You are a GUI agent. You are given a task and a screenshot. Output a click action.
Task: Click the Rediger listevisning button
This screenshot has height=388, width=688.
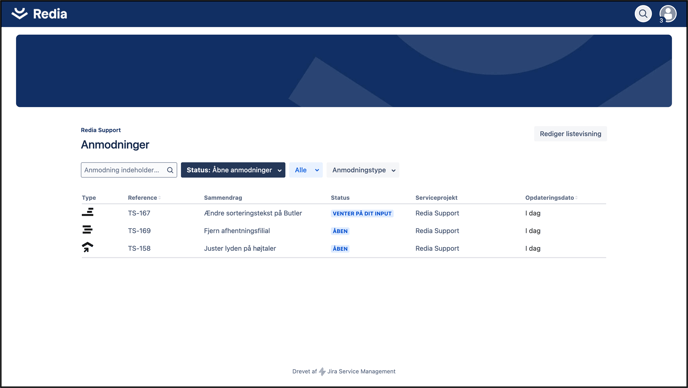point(570,134)
